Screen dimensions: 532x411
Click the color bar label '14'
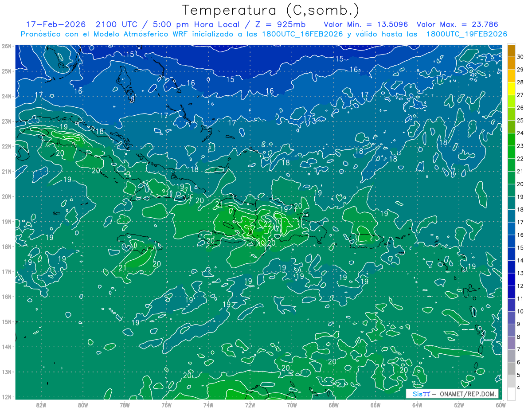tap(520, 260)
